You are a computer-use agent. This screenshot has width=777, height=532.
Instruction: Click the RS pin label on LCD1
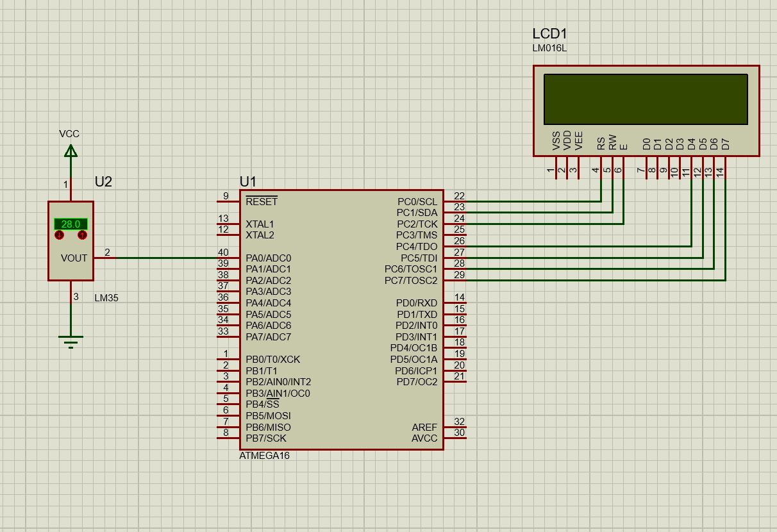pos(601,144)
